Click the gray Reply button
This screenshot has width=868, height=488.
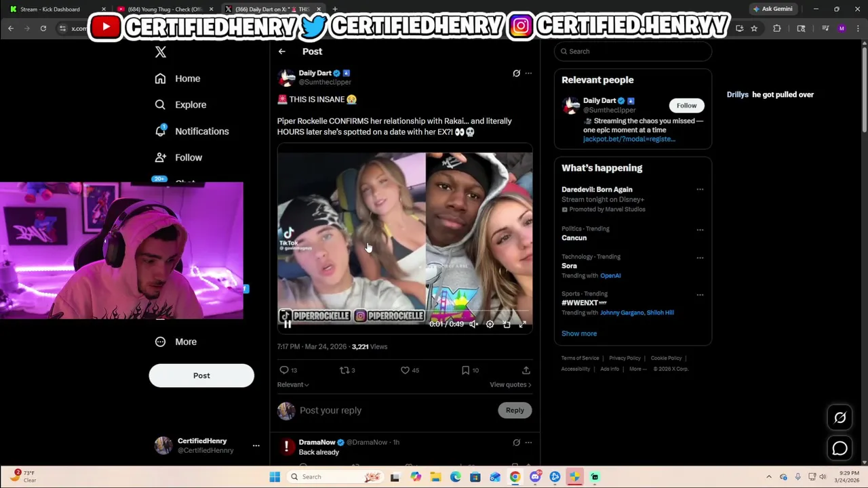(515, 410)
